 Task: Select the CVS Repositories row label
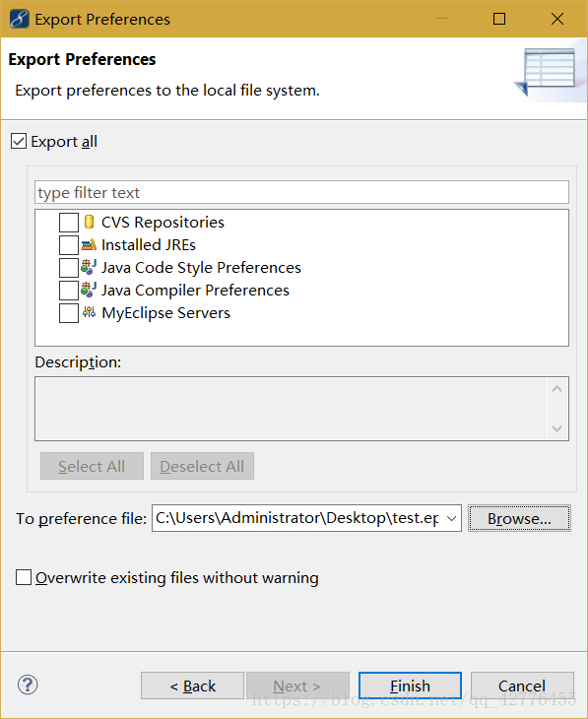[163, 222]
